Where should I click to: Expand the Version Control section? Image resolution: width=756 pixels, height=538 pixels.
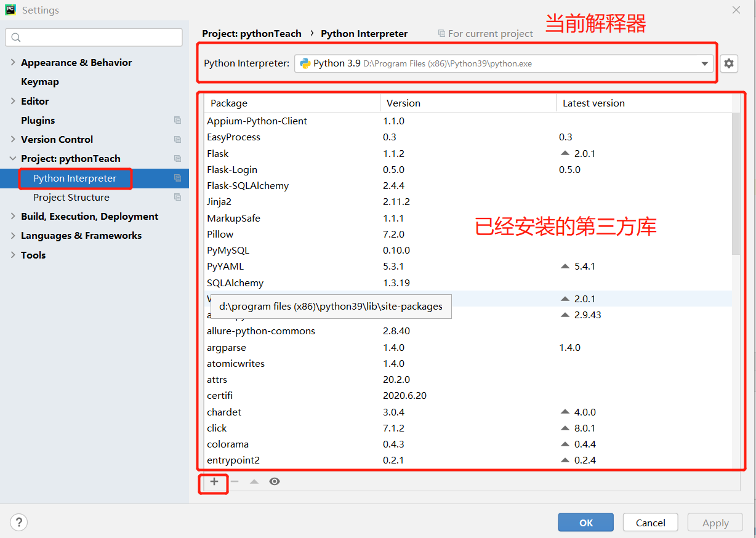(x=13, y=139)
